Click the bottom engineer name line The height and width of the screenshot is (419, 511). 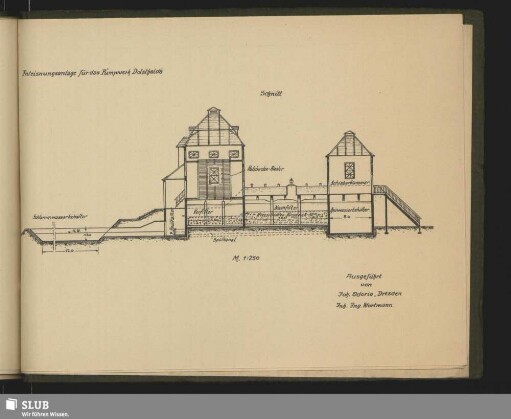pyautogui.click(x=364, y=305)
